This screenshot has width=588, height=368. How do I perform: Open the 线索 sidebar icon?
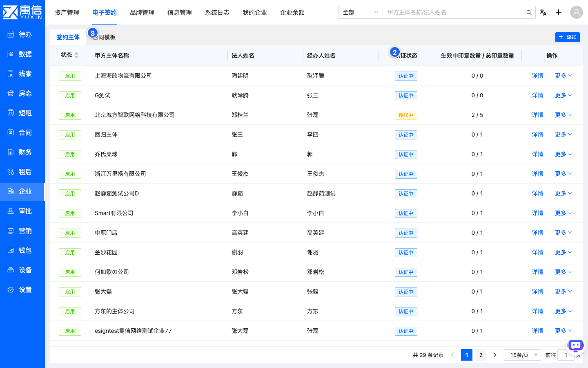pyautogui.click(x=11, y=74)
